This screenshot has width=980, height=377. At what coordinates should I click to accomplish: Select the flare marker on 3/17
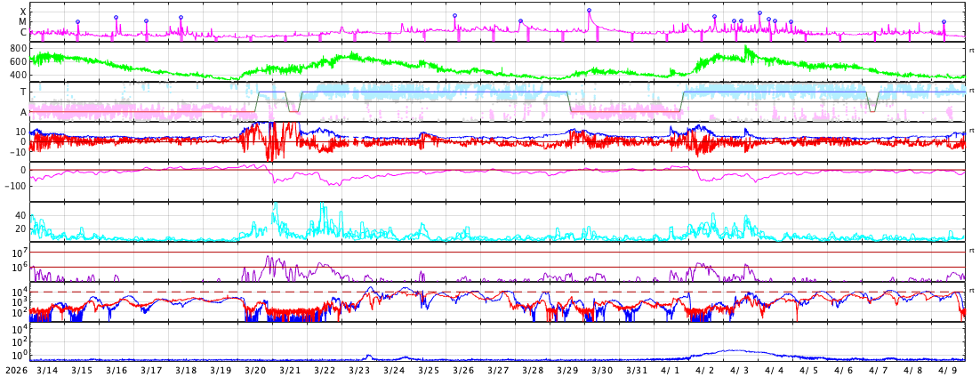[x=146, y=20]
